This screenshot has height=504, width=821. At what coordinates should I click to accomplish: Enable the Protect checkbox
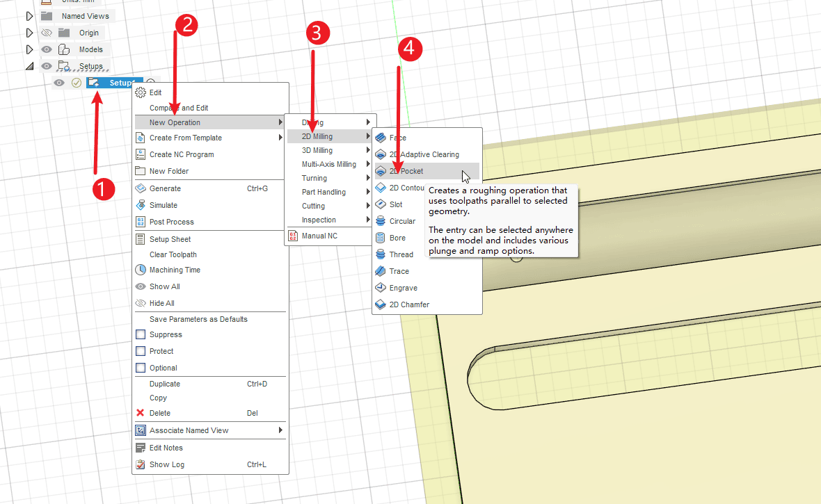pyautogui.click(x=141, y=351)
